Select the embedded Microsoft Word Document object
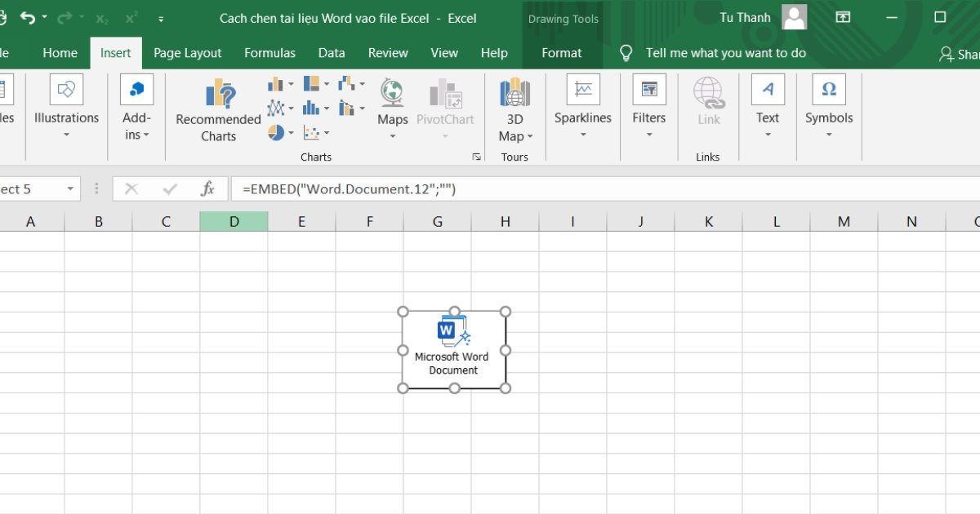This screenshot has height=514, width=980. click(x=453, y=347)
